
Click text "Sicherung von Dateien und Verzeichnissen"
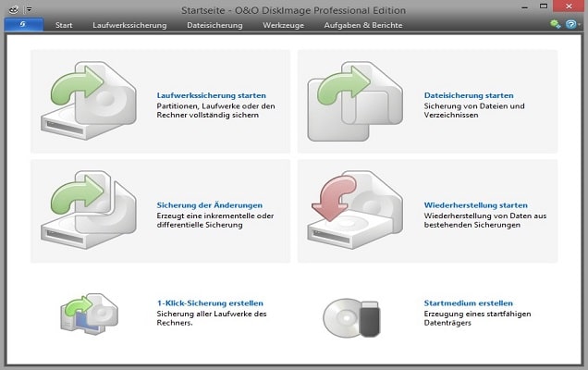(x=474, y=111)
